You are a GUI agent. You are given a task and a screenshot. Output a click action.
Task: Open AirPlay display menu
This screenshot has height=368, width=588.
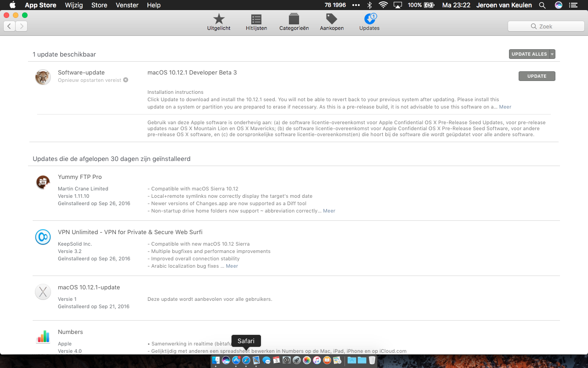click(398, 5)
